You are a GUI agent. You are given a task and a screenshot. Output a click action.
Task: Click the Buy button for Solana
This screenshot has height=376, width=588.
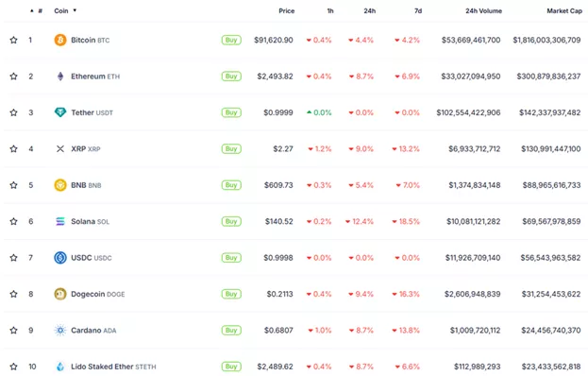(231, 221)
